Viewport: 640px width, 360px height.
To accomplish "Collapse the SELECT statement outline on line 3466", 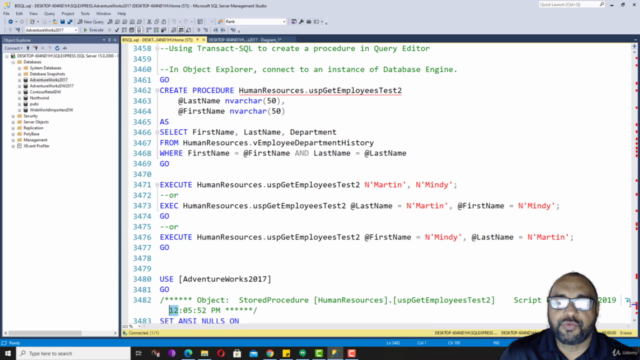I will tap(157, 132).
